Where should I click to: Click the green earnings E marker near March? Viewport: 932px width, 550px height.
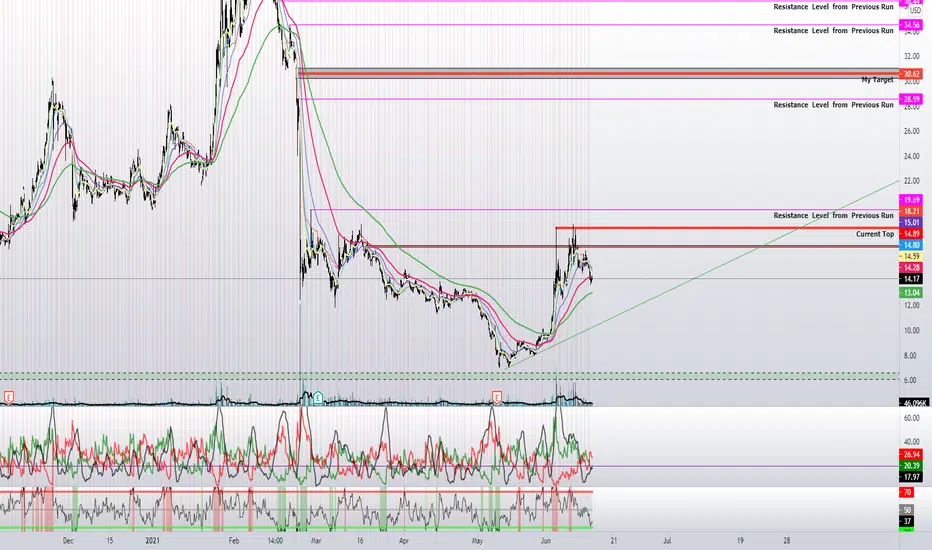pos(319,397)
